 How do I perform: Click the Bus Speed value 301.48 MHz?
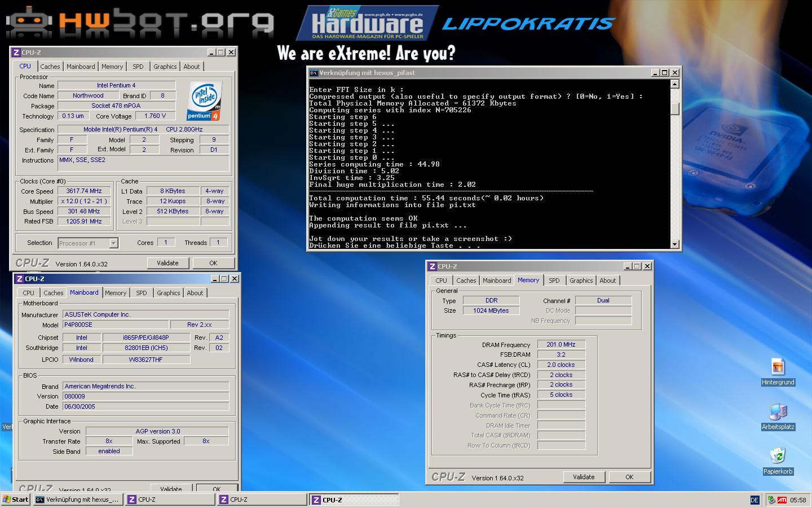pyautogui.click(x=84, y=211)
